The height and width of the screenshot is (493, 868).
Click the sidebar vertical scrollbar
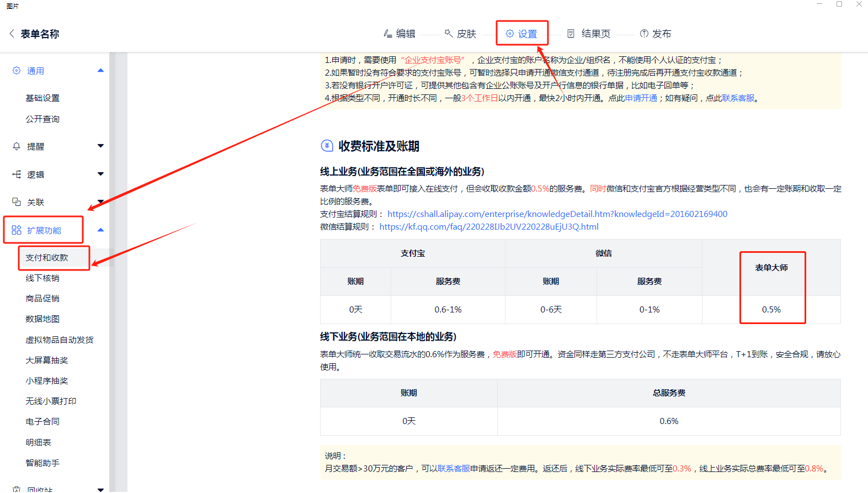point(111,276)
